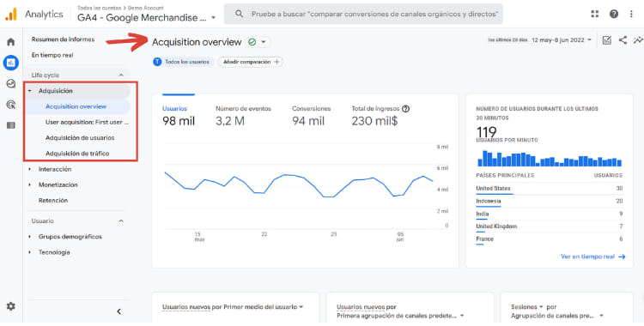644x326 pixels.
Task: Select the Conversiones metric tab
Action: [312, 115]
